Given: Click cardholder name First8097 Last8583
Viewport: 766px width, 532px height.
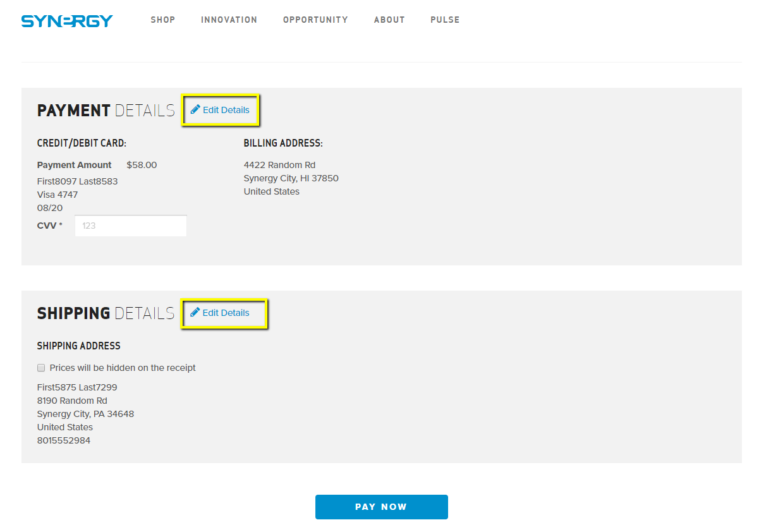Looking at the screenshot, I should point(77,181).
